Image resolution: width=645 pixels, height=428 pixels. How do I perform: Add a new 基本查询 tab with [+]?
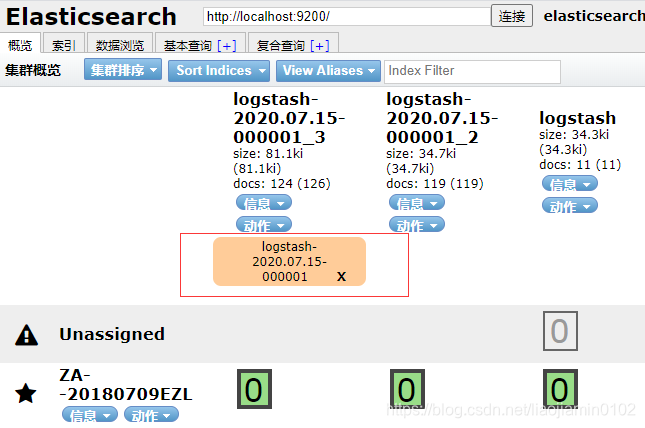[227, 45]
